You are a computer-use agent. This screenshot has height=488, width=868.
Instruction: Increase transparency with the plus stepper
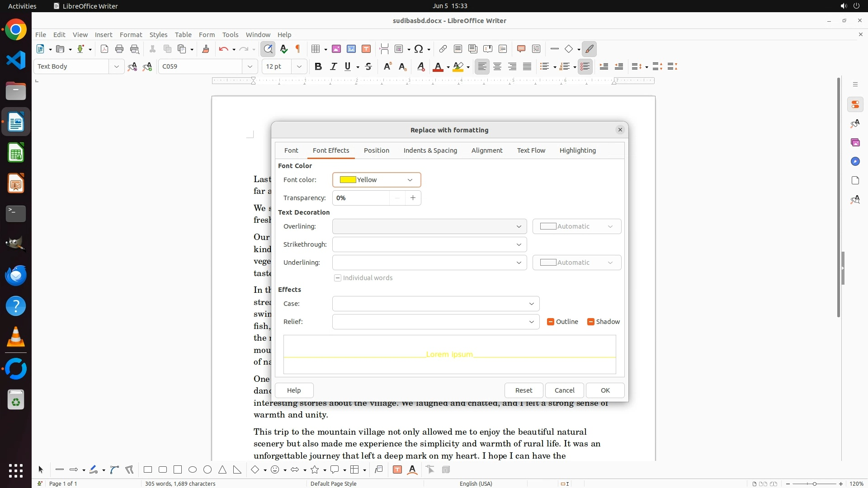pyautogui.click(x=413, y=198)
